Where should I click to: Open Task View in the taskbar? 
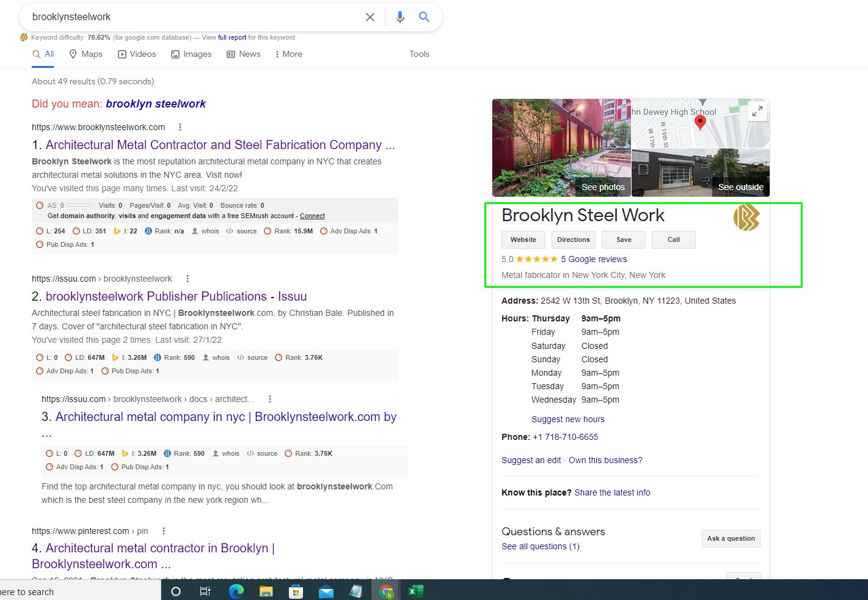tap(205, 591)
